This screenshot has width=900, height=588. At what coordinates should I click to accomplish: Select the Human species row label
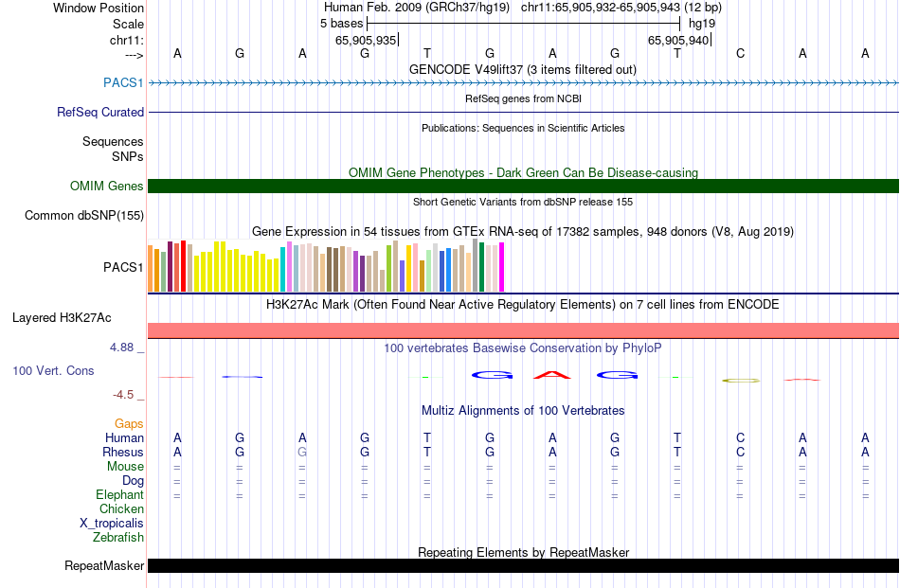tap(124, 438)
